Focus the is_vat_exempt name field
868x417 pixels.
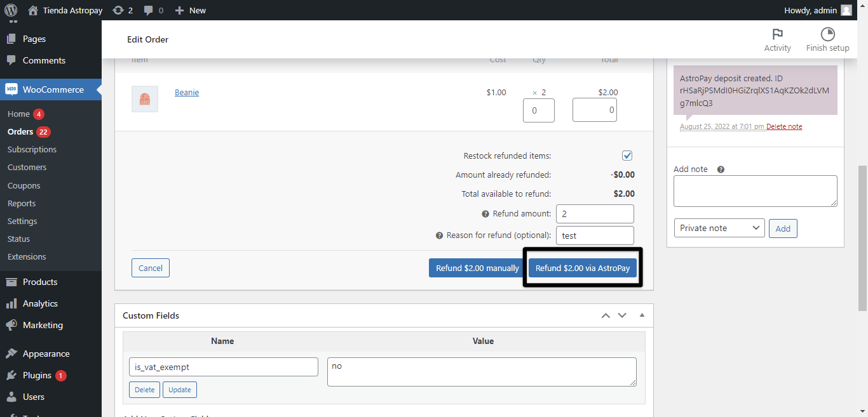[x=224, y=367]
